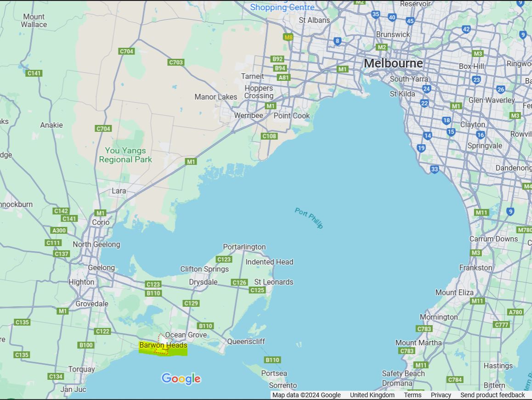Viewport: 532px width, 400px height.
Task: Open the Privacy link
Action: tap(441, 395)
